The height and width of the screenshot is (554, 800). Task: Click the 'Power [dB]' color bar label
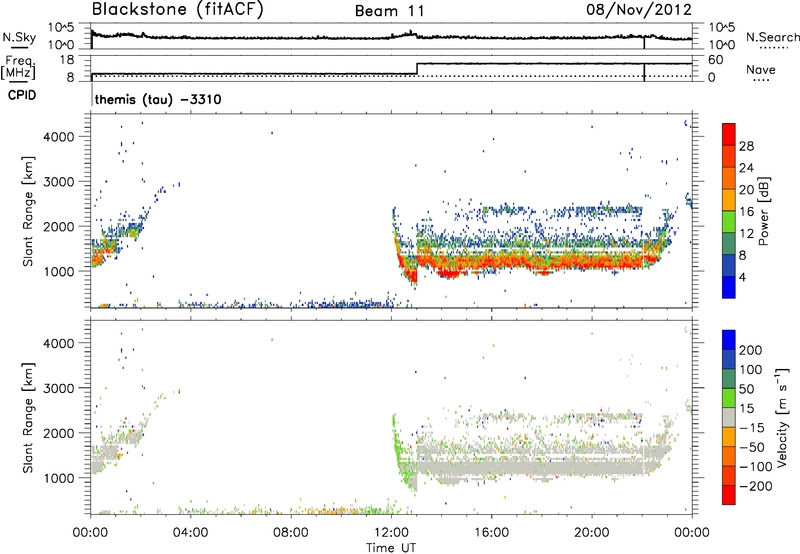coord(764,211)
